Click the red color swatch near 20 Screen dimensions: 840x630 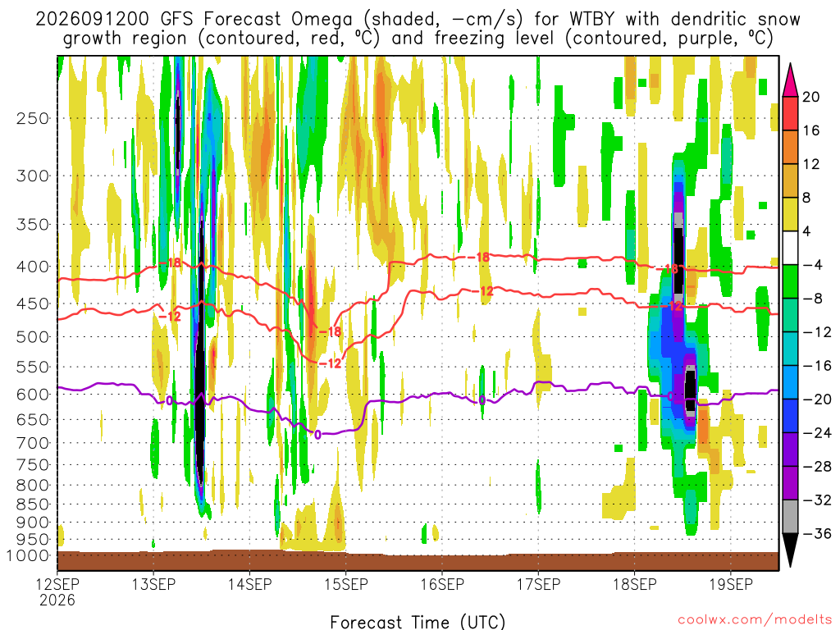pyautogui.click(x=790, y=113)
